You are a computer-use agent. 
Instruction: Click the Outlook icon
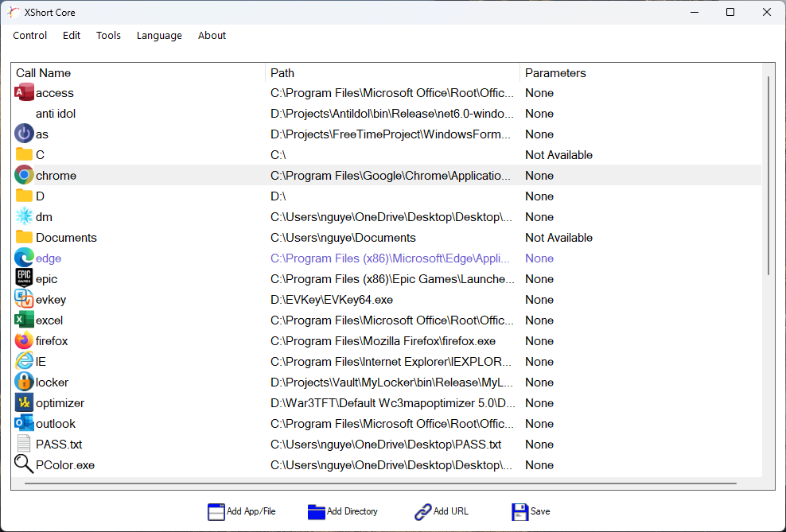click(x=24, y=423)
